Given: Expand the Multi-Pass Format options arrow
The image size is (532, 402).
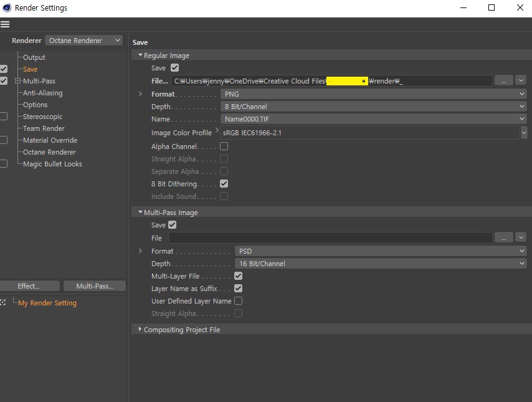Looking at the screenshot, I should 140,251.
